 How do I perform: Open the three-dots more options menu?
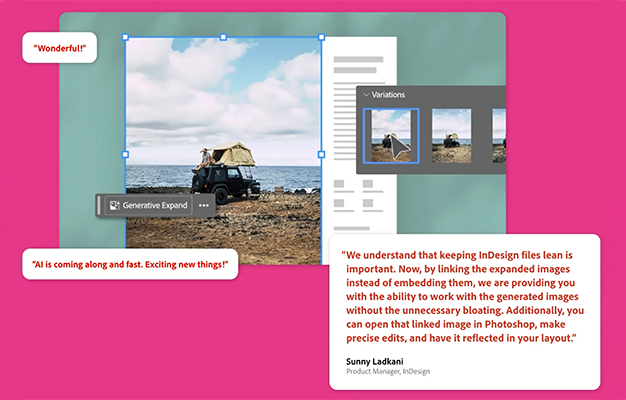coord(204,205)
